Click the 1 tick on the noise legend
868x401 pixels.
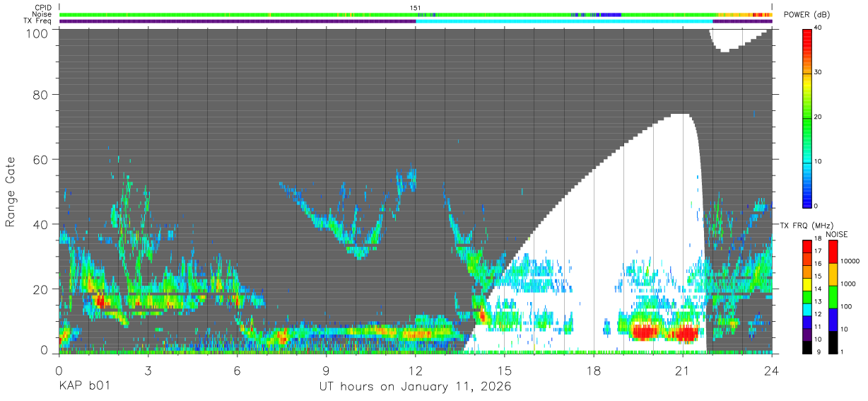click(x=842, y=351)
